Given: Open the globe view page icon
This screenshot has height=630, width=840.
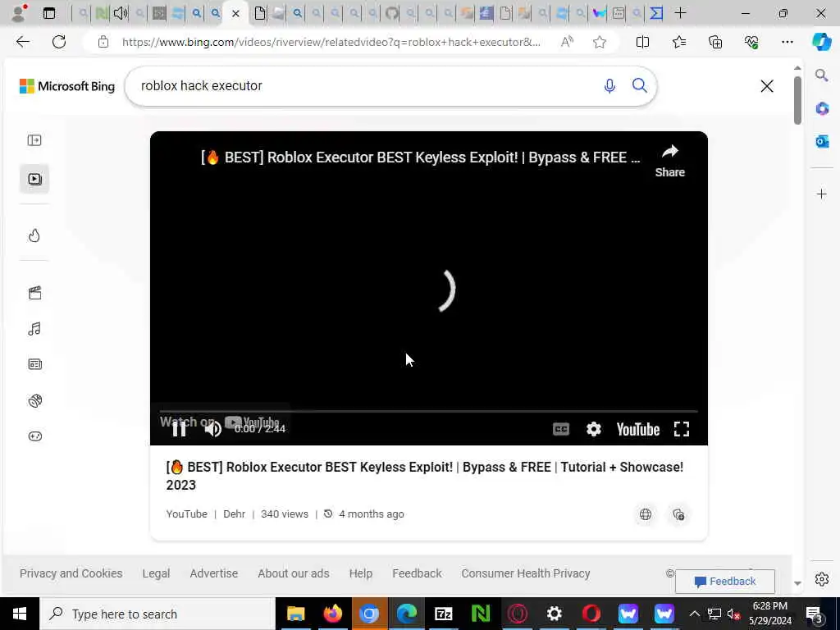Looking at the screenshot, I should [x=646, y=514].
